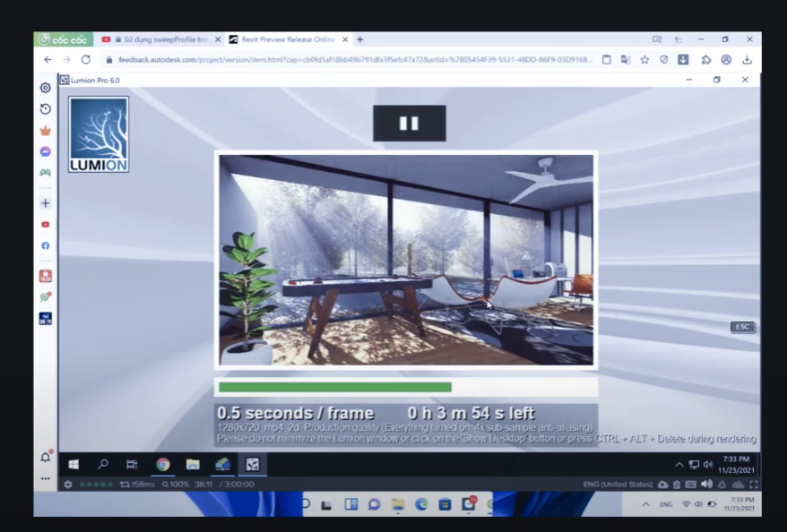The image size is (787, 532).
Task: Click the address bar URL
Action: (355, 60)
